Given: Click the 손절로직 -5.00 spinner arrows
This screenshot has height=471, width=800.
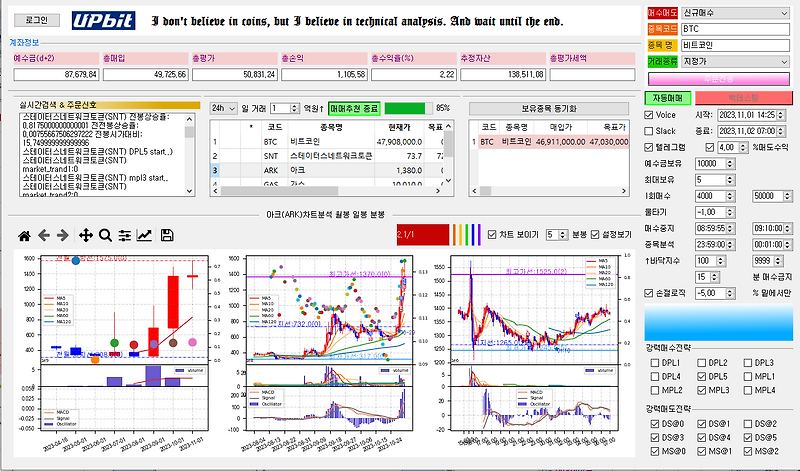Looking at the screenshot, I should tap(730, 293).
